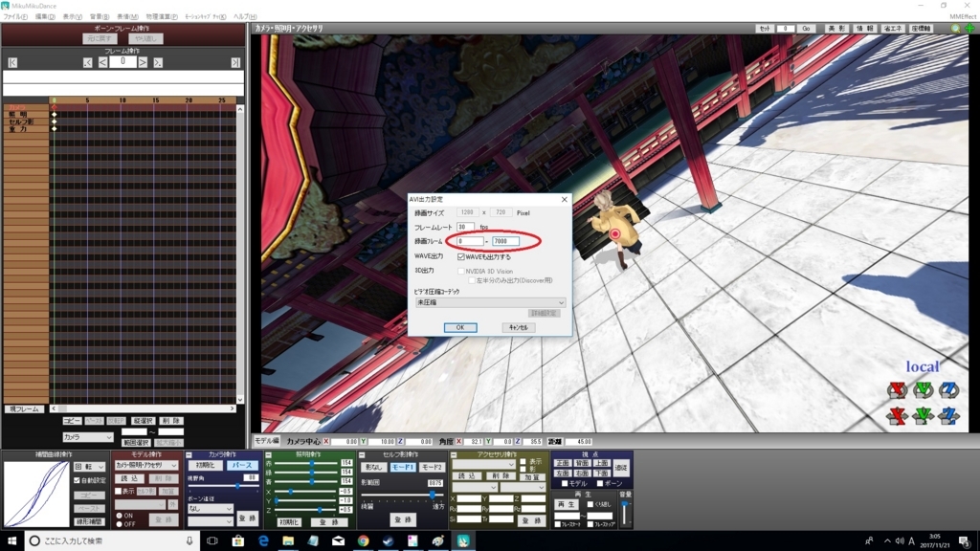980x551 pixels.
Task: Toggle accessory shadow checkbox
Action: coord(523,469)
